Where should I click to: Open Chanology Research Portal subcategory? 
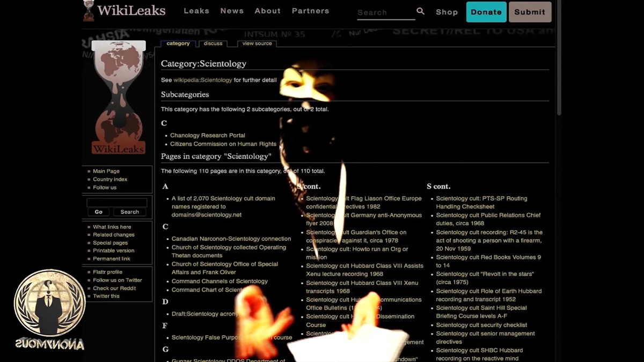click(x=208, y=135)
